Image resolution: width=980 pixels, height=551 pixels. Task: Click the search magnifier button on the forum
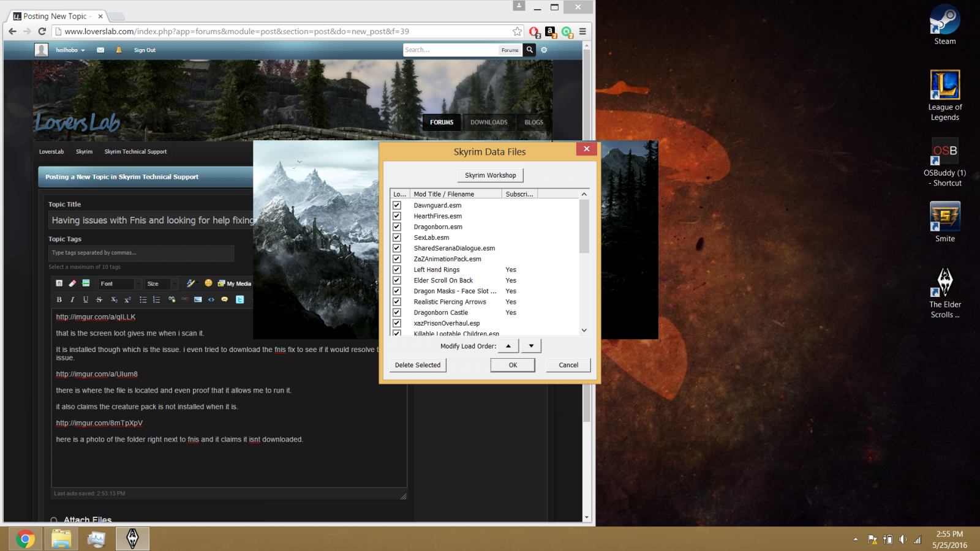[x=530, y=50]
